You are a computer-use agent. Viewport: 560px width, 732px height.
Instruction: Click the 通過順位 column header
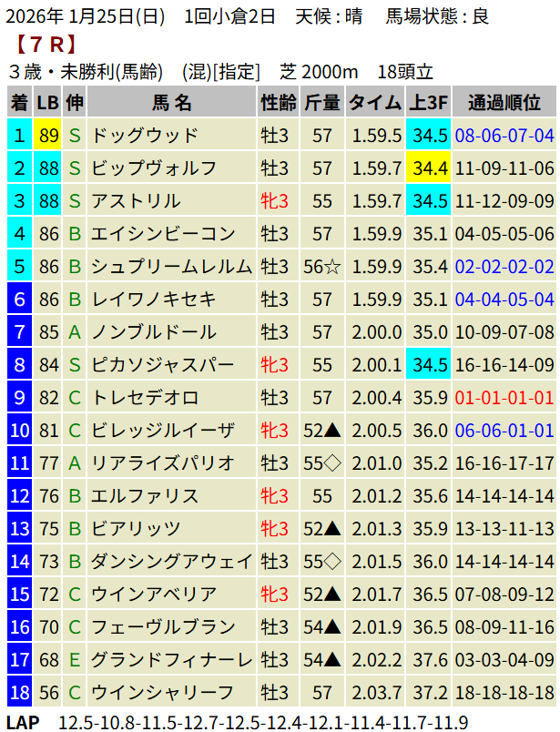pos(504,103)
